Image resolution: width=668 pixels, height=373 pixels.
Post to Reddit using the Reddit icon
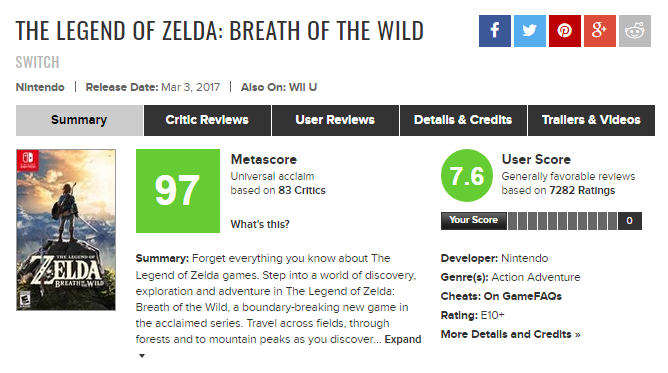pyautogui.click(x=635, y=31)
